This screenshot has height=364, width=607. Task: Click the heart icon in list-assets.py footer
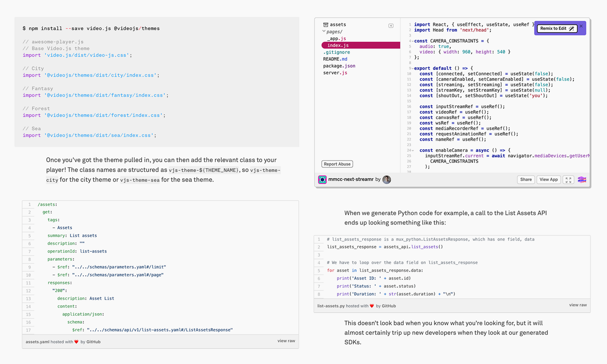point(372,306)
